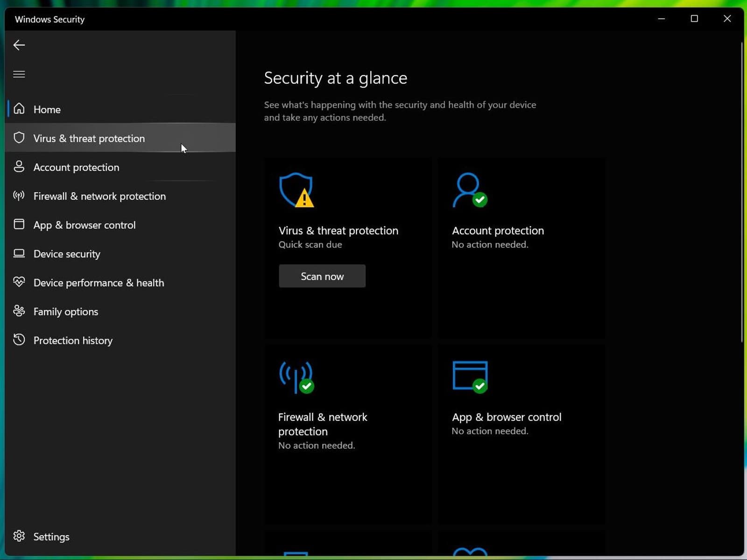The width and height of the screenshot is (747, 560).
Task: Click 'No action needed.' under Account protection
Action: click(490, 245)
